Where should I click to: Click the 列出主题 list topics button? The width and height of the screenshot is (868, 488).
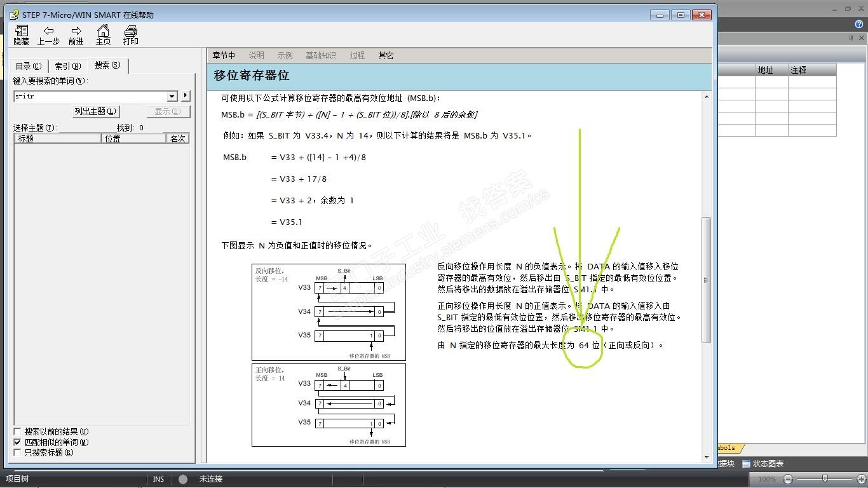point(95,111)
